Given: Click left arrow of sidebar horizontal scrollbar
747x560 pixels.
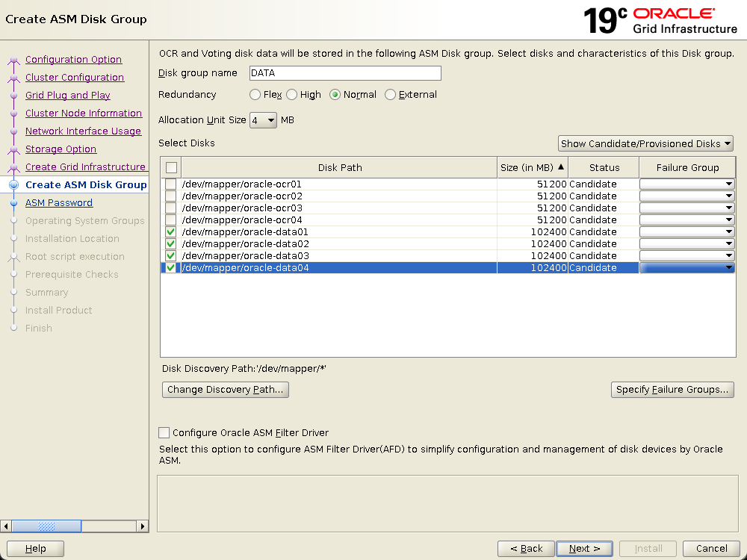Looking at the screenshot, I should (x=7, y=526).
